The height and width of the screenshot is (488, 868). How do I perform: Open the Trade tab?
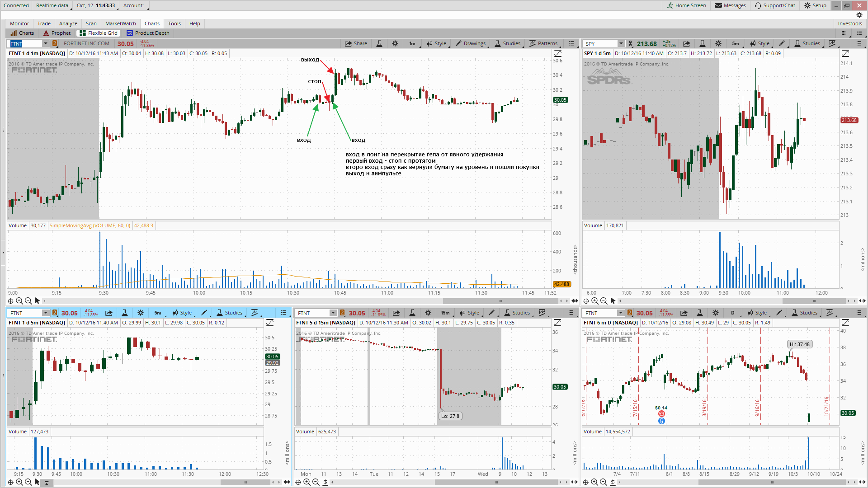pyautogui.click(x=44, y=23)
